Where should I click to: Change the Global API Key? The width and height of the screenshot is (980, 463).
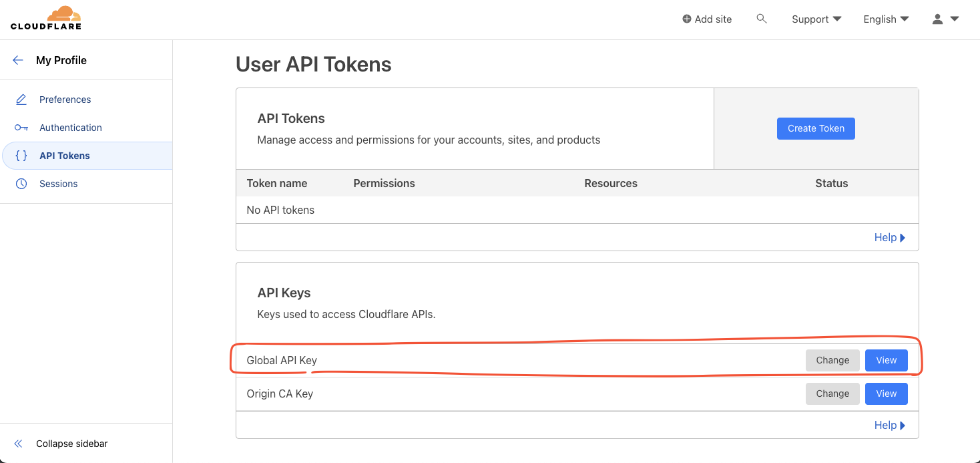pyautogui.click(x=832, y=360)
